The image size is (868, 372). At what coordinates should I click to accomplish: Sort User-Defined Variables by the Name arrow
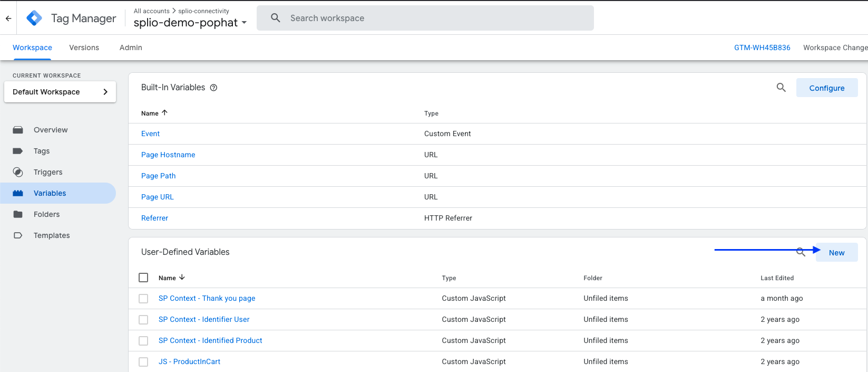point(182,278)
